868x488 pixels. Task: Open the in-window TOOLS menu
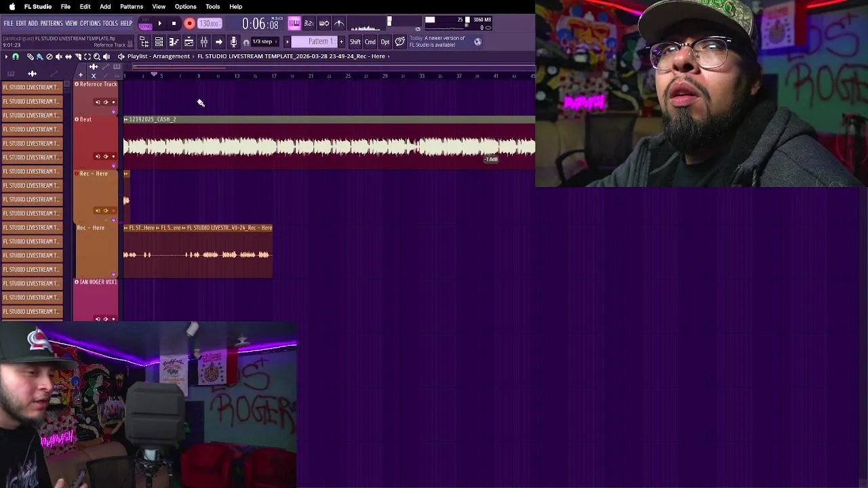click(111, 24)
